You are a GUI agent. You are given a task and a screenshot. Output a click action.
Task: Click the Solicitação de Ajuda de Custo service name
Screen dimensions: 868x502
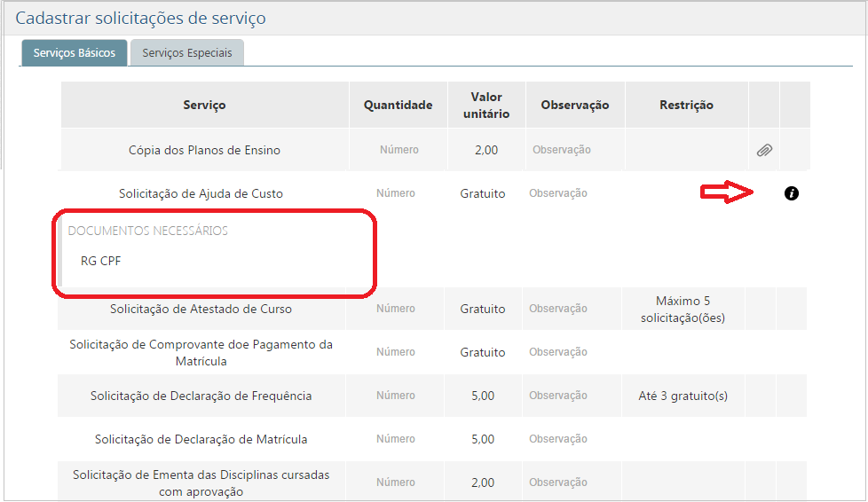click(201, 193)
